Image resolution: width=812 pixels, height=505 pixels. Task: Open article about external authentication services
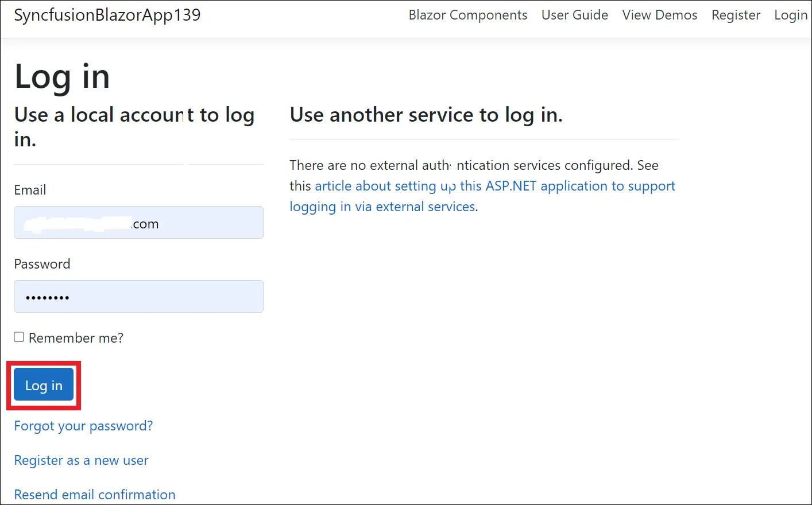495,185
